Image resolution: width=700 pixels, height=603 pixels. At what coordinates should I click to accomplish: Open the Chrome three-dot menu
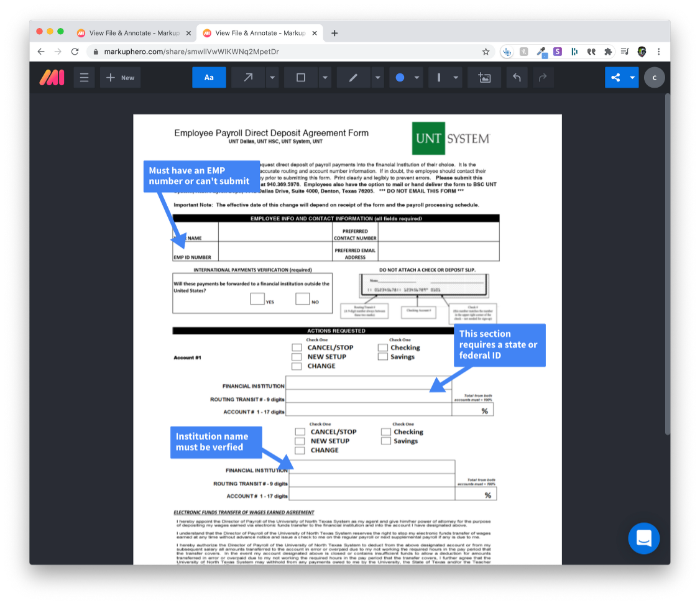659,52
